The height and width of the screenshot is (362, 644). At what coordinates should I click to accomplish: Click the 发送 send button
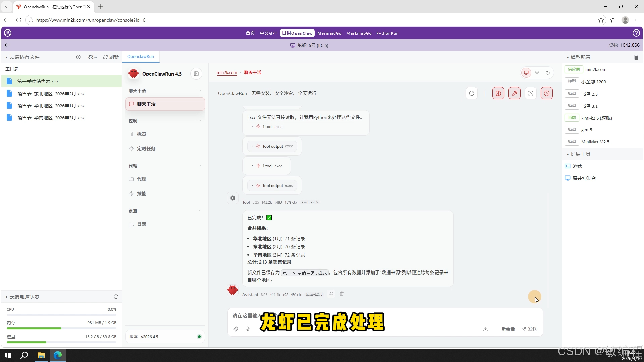[x=529, y=329]
